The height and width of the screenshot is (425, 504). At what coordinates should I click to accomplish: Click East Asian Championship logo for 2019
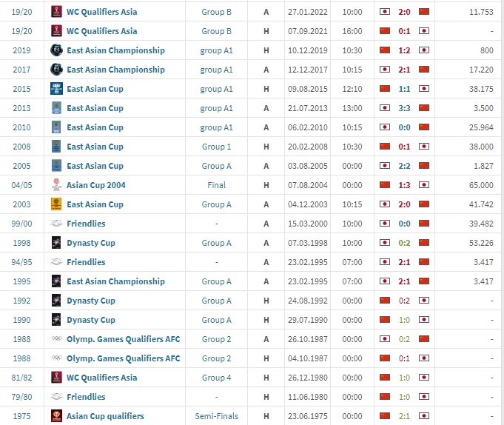coord(56,50)
